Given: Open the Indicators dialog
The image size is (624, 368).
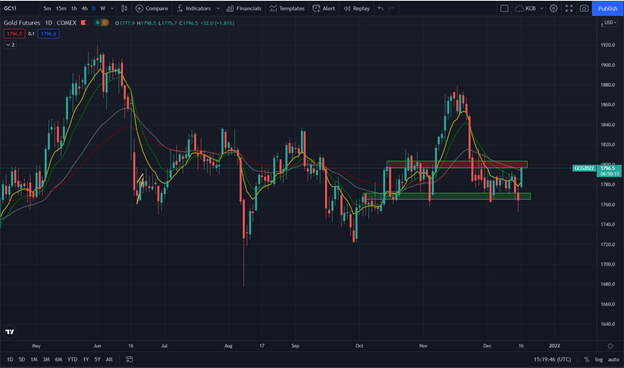Looking at the screenshot, I should click(194, 8).
